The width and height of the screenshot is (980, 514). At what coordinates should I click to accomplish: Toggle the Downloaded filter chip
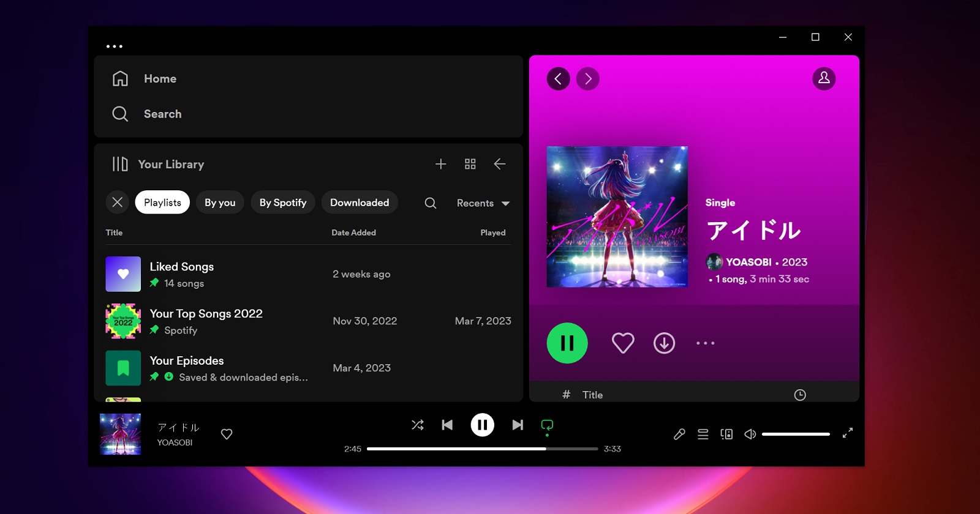[x=360, y=202]
